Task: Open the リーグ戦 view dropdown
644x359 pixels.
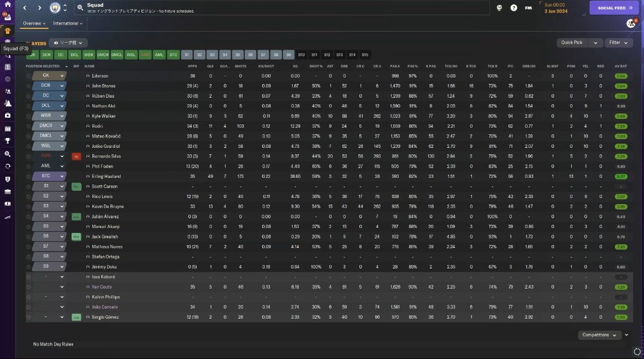Action: pyautogui.click(x=68, y=43)
